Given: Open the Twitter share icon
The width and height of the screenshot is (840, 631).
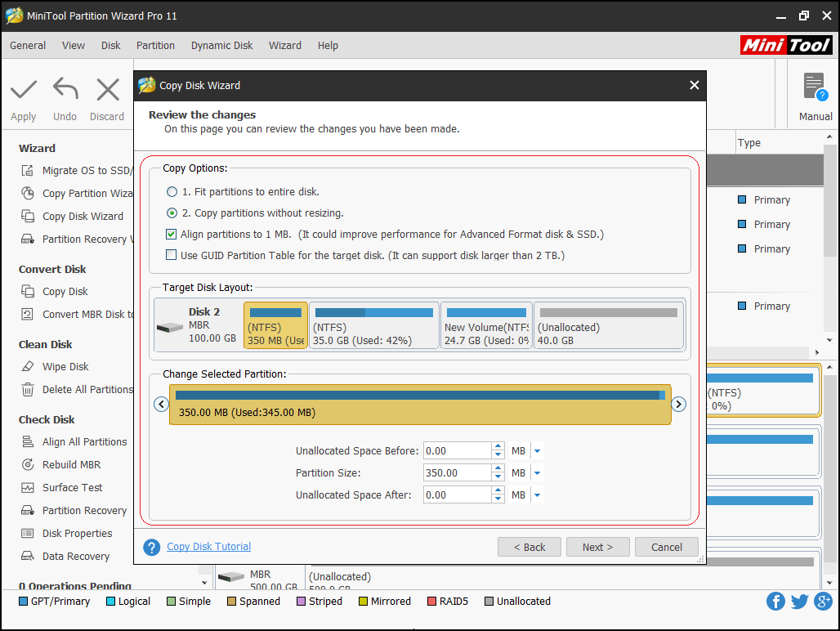Looking at the screenshot, I should point(799,601).
